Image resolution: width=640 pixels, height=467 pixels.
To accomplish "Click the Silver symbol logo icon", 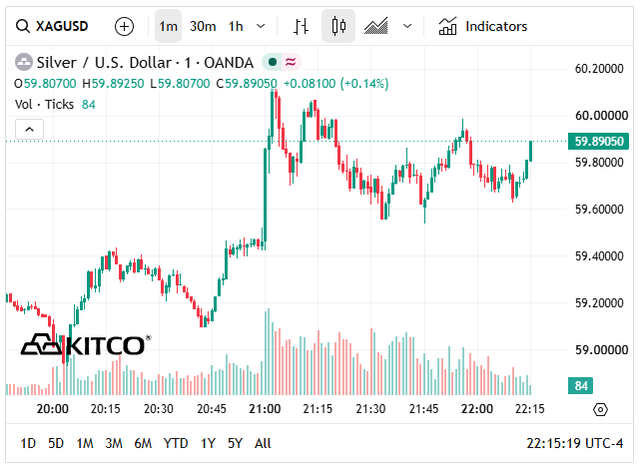I will (24, 62).
